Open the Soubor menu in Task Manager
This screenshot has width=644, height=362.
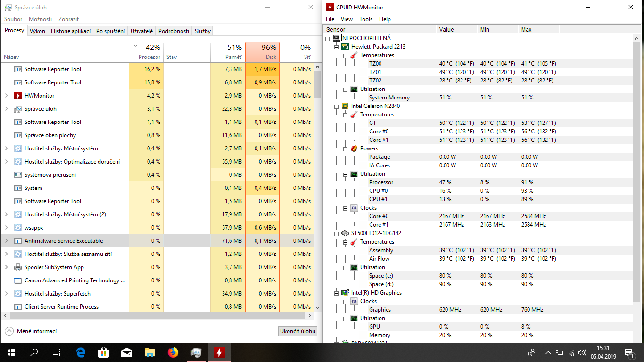tap(13, 19)
